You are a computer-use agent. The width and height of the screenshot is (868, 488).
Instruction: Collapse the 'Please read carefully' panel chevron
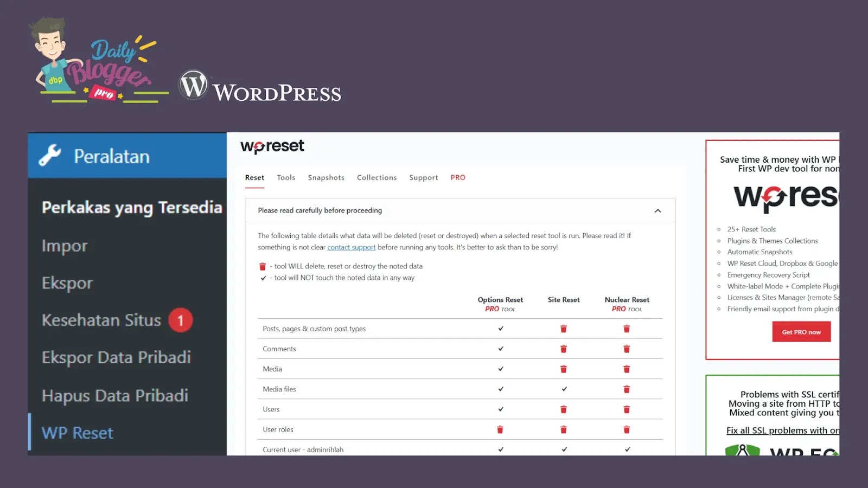pyautogui.click(x=658, y=210)
